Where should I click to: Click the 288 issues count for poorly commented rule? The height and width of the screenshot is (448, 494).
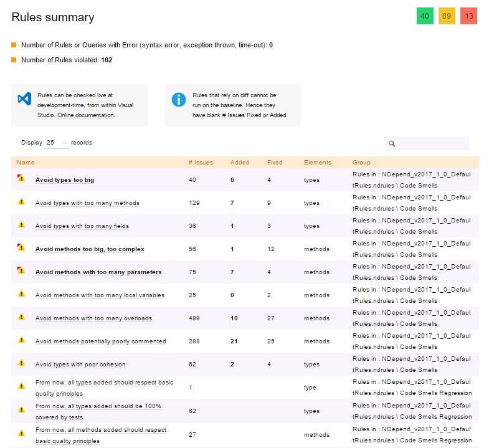194,341
